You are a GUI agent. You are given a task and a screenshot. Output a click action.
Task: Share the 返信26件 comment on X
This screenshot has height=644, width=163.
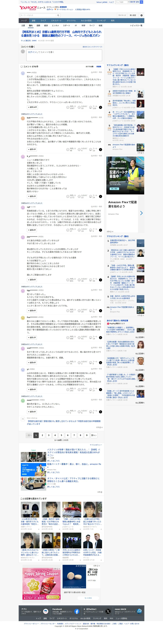[x=100, y=107]
